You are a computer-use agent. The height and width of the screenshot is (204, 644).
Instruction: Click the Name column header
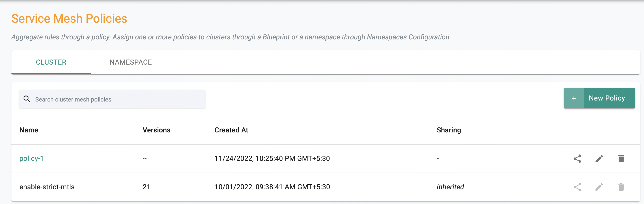coord(29,130)
